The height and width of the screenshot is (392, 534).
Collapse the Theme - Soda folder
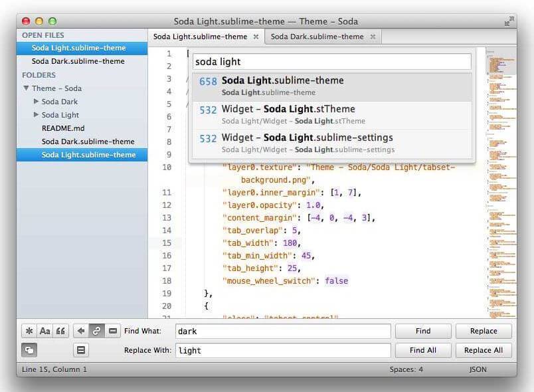pyautogui.click(x=26, y=88)
